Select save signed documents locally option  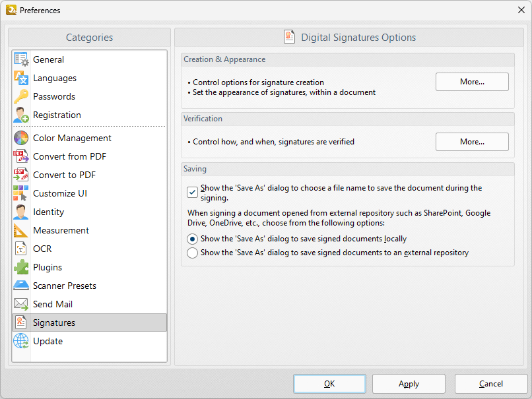pyautogui.click(x=192, y=239)
